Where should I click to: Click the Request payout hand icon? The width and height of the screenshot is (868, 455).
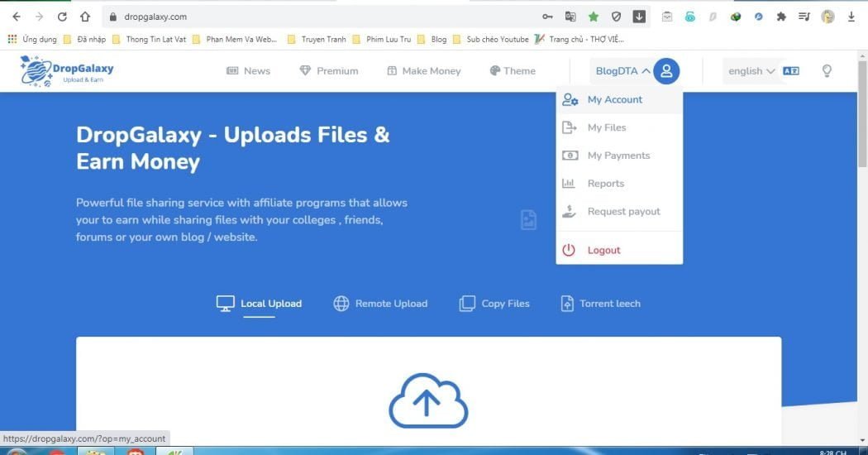pos(569,211)
